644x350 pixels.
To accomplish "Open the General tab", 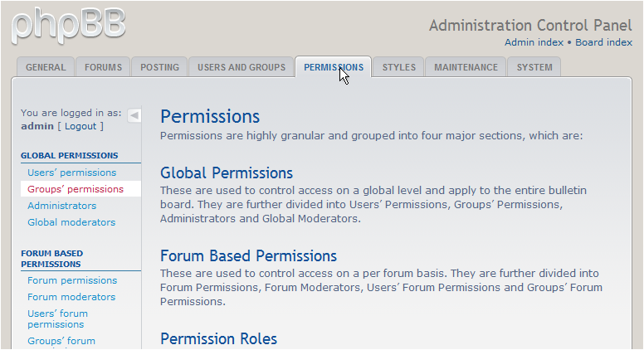I will 46,67.
